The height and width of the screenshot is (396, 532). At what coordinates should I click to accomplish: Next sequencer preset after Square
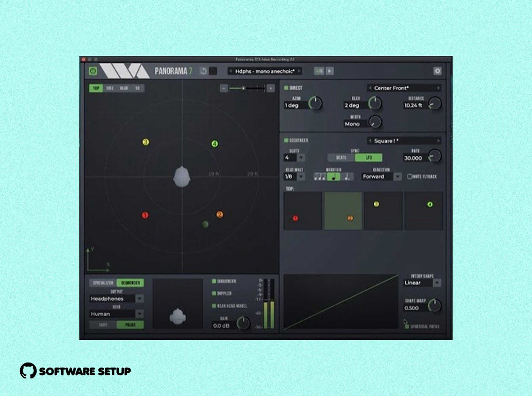[x=439, y=141]
